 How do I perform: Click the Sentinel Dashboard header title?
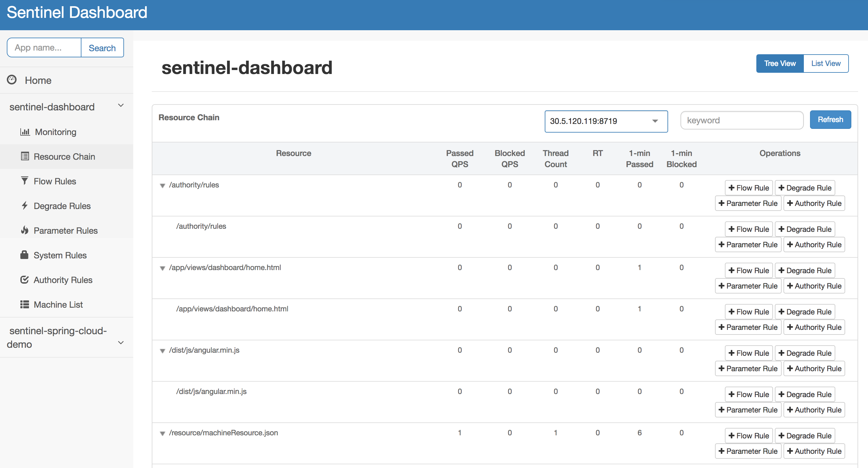pos(77,12)
